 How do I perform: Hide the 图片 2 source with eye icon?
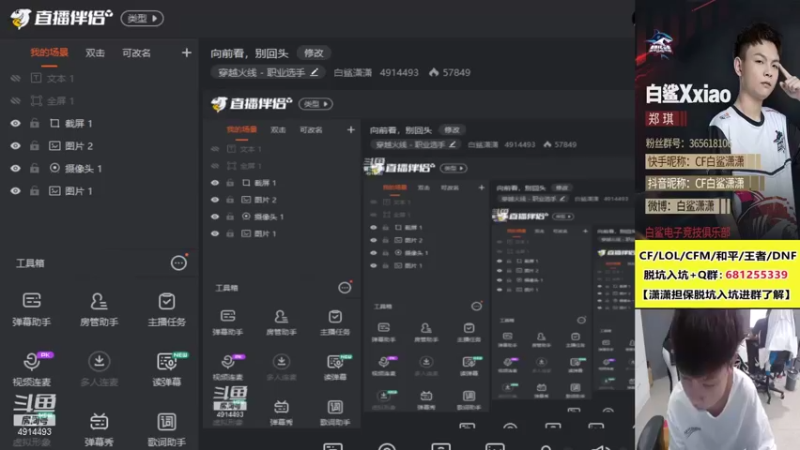pyautogui.click(x=15, y=145)
